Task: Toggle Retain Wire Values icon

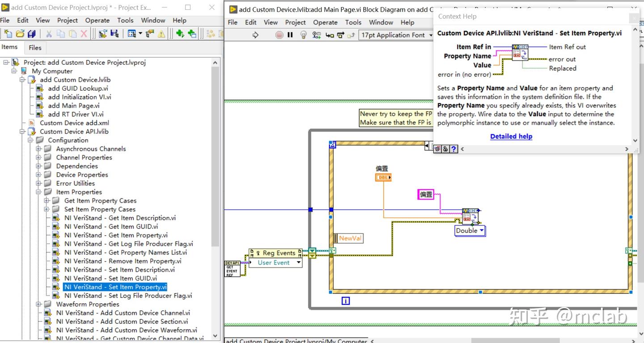Action: point(317,35)
